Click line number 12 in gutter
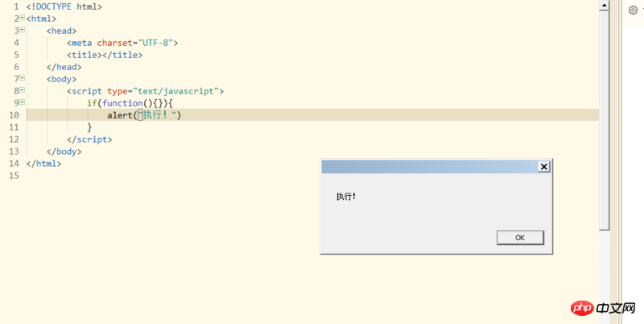 (x=14, y=139)
